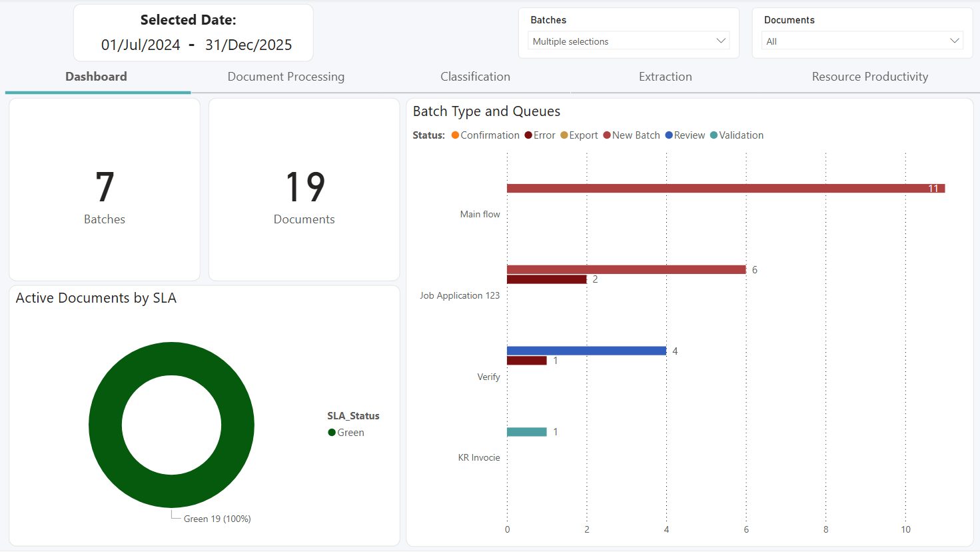Click the Confirmation legend orange dot
The image size is (980, 552).
(x=455, y=135)
